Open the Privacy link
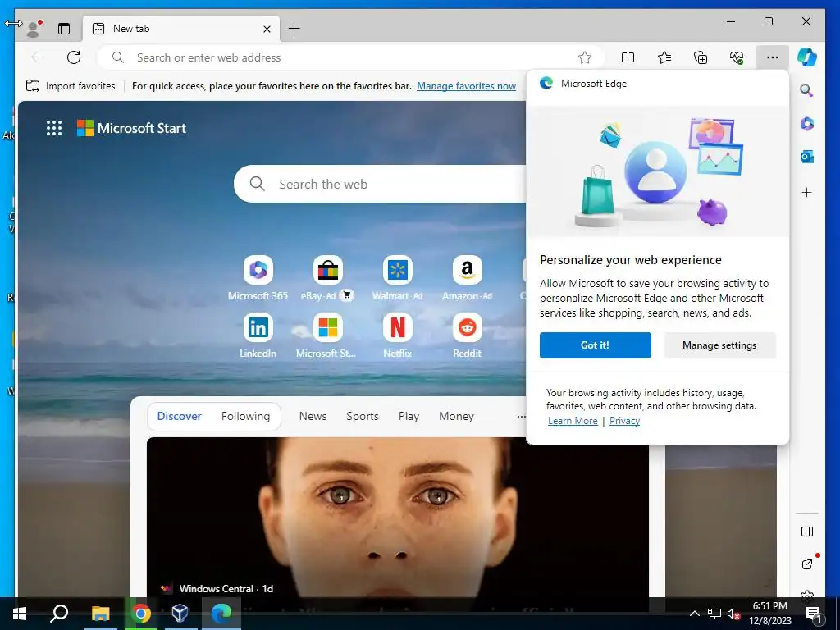Viewport: 840px width, 630px height. [x=624, y=421]
